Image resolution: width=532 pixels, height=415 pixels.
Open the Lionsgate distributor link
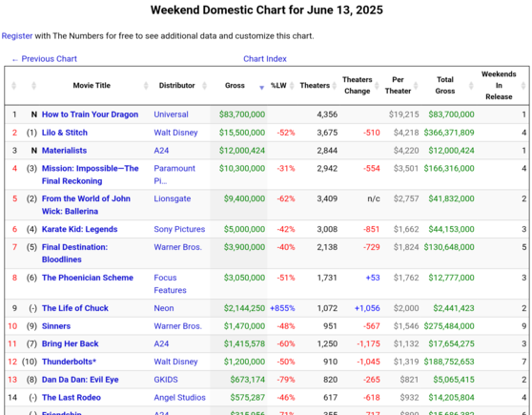[172, 198]
